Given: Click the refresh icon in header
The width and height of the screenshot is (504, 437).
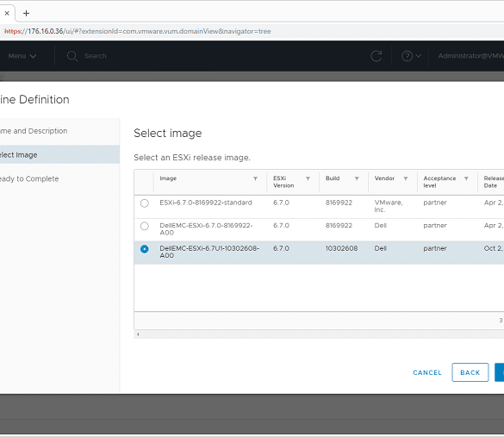Looking at the screenshot, I should pos(376,56).
